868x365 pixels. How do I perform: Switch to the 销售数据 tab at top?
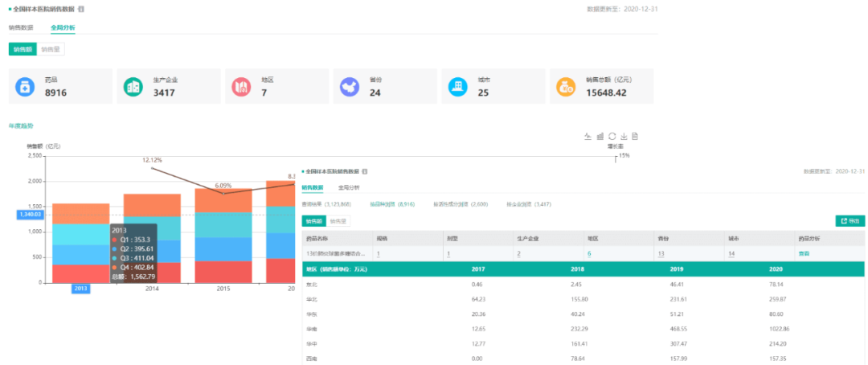pyautogui.click(x=21, y=28)
